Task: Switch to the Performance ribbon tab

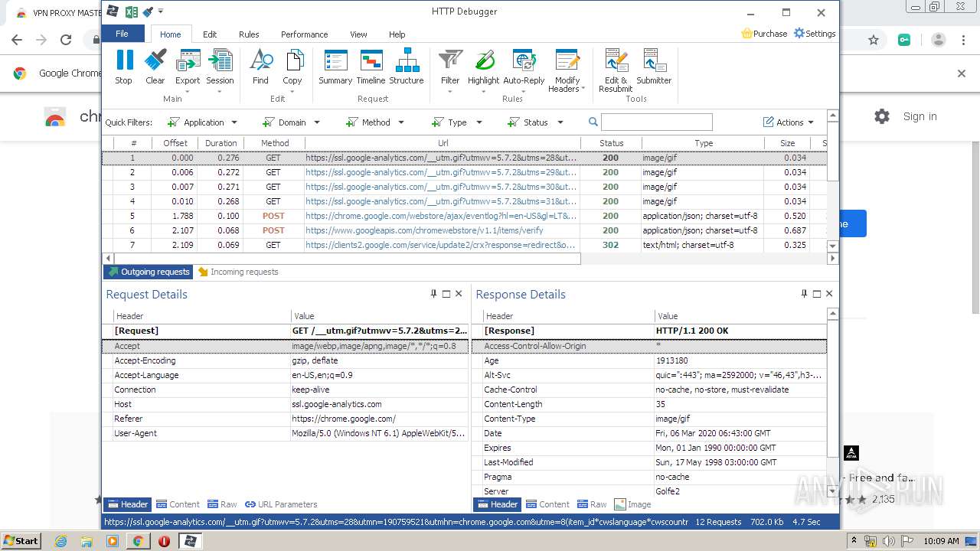Action: [305, 34]
